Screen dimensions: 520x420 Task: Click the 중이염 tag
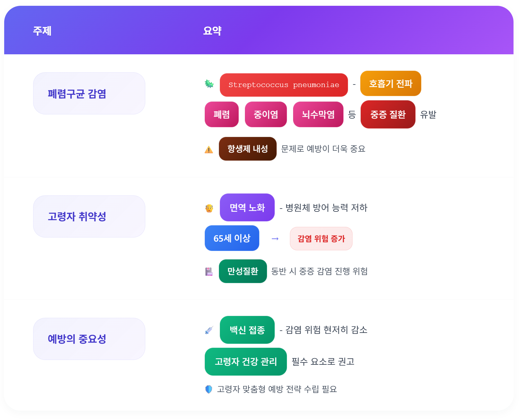point(266,114)
